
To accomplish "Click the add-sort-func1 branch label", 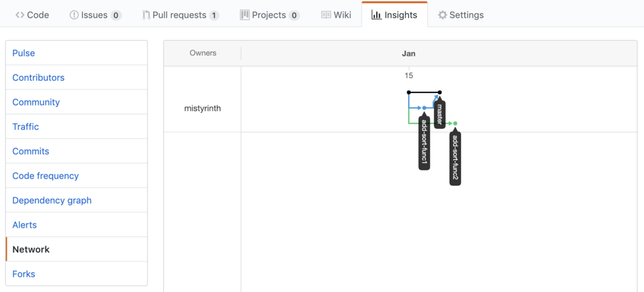I will [x=425, y=143].
